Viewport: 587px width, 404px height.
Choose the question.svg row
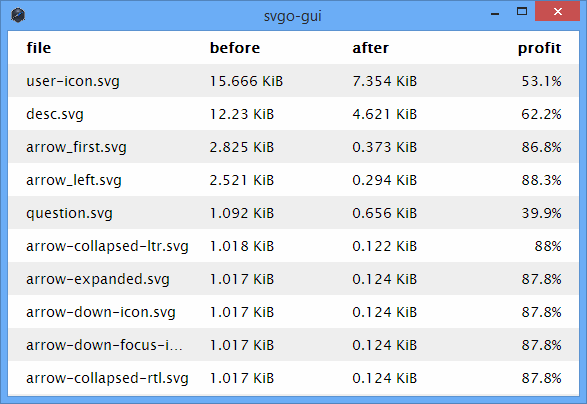(294, 212)
